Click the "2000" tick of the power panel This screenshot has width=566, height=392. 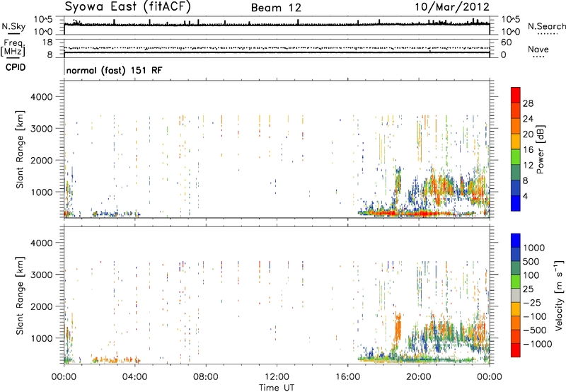[x=41, y=160]
